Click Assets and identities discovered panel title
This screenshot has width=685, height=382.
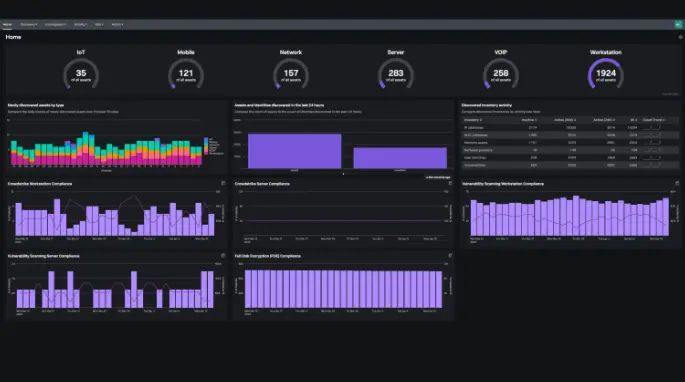(x=279, y=105)
